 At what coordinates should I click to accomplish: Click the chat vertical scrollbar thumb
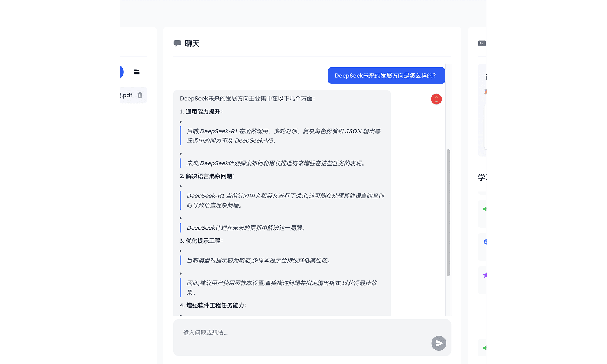coord(448,212)
